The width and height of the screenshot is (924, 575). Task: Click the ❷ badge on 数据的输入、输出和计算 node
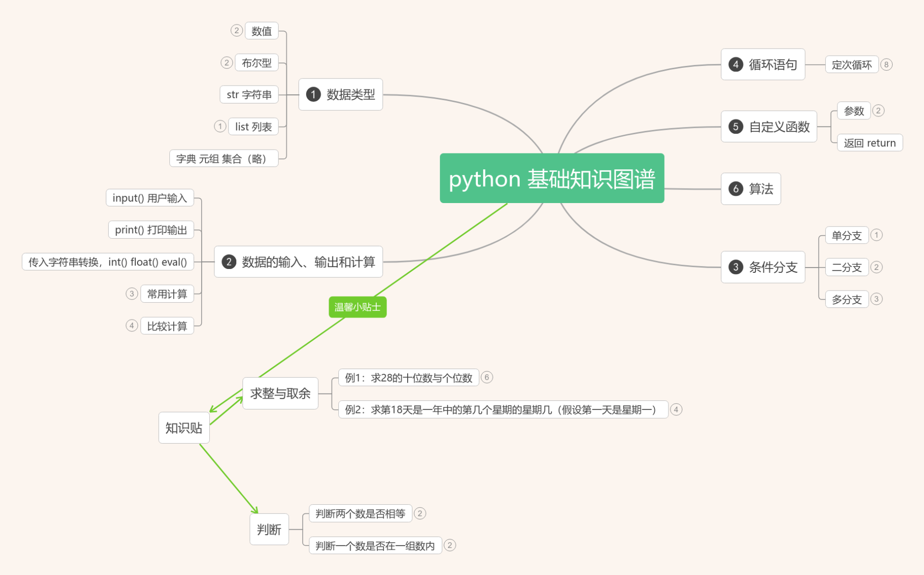tap(229, 262)
